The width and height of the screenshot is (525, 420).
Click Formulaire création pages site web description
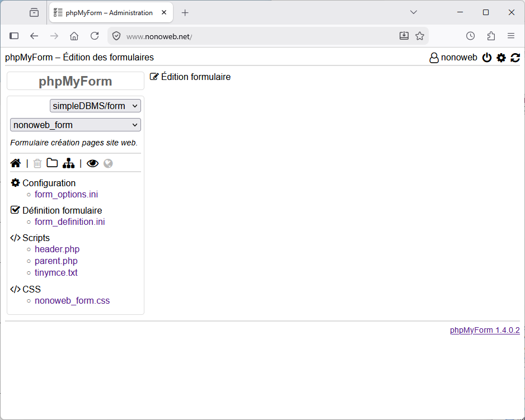74,143
